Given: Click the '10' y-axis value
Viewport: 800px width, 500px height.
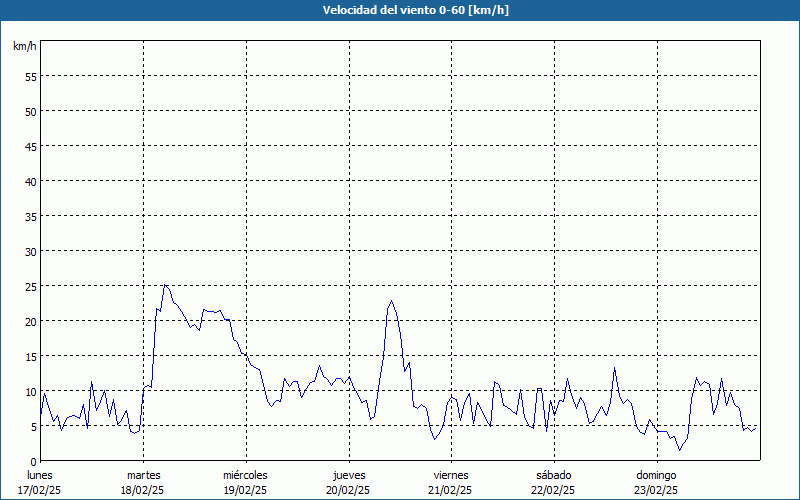Looking at the screenshot, I should 31,391.
